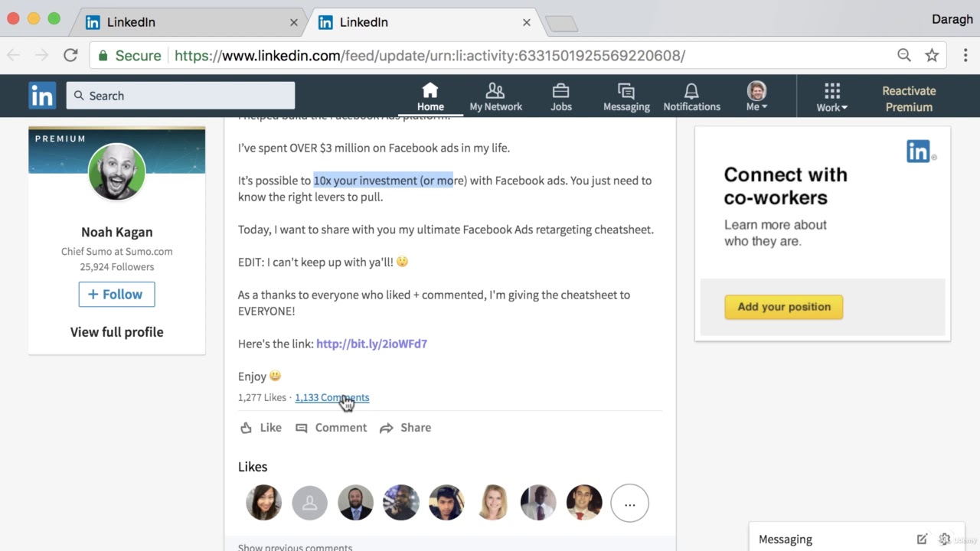Click the grey placeholder liker avatar

coord(309,503)
